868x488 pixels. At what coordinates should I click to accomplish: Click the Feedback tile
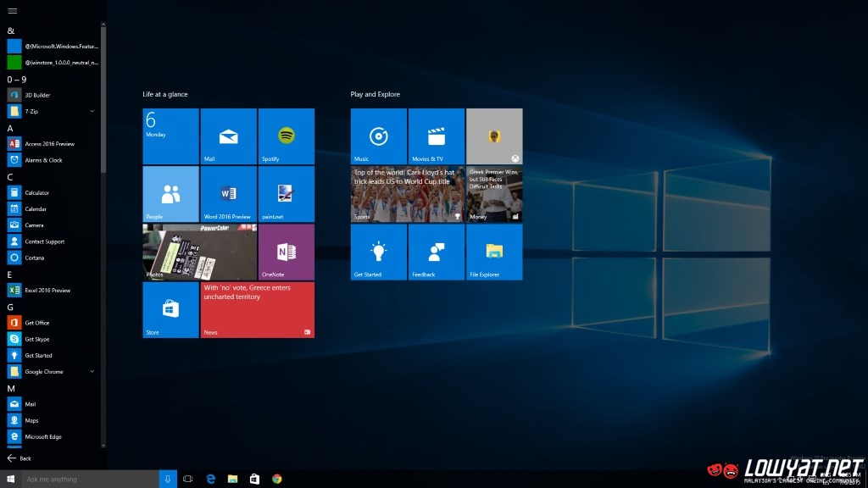coord(436,252)
